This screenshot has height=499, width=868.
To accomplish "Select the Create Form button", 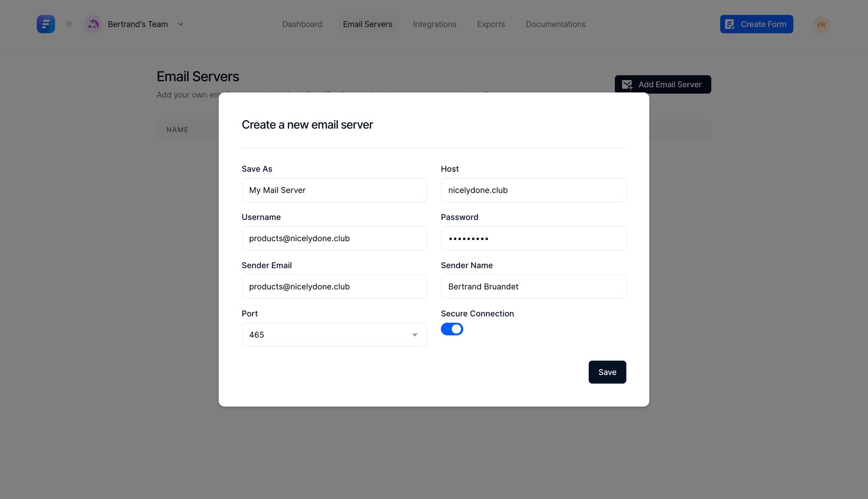I will pyautogui.click(x=756, y=24).
